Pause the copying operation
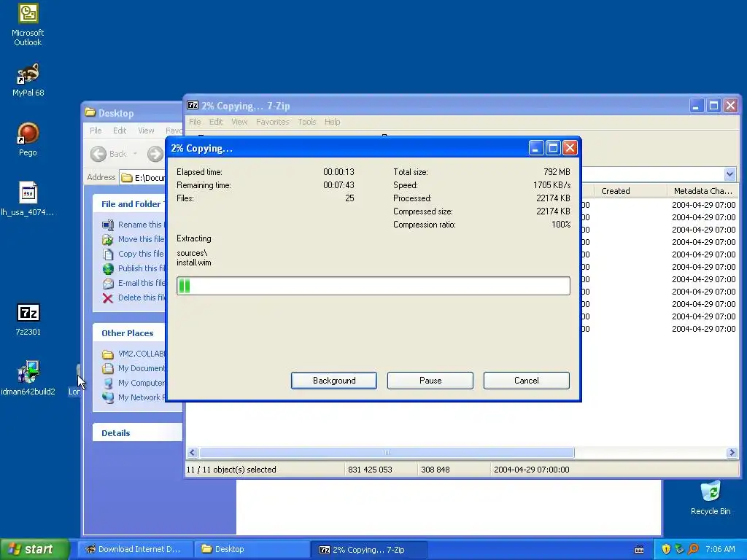Viewport: 747px width, 560px height. (x=430, y=381)
